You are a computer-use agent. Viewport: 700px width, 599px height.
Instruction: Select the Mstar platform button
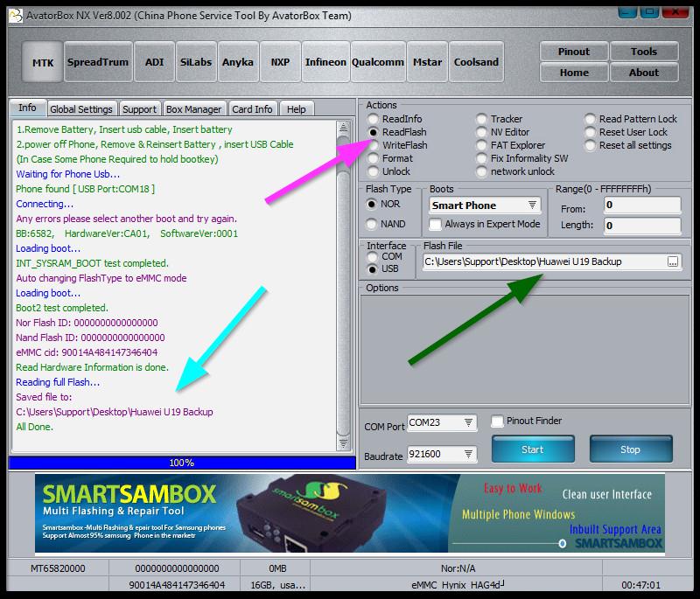[427, 62]
